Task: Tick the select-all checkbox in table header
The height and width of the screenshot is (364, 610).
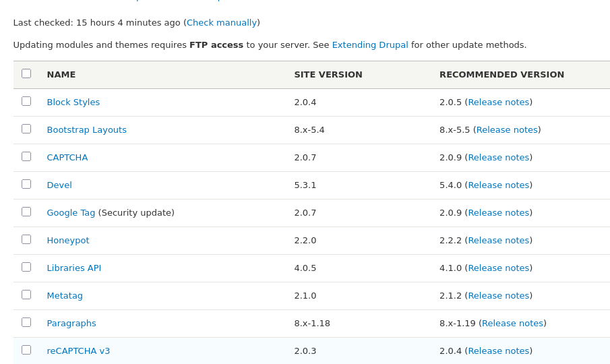Action: (x=26, y=73)
